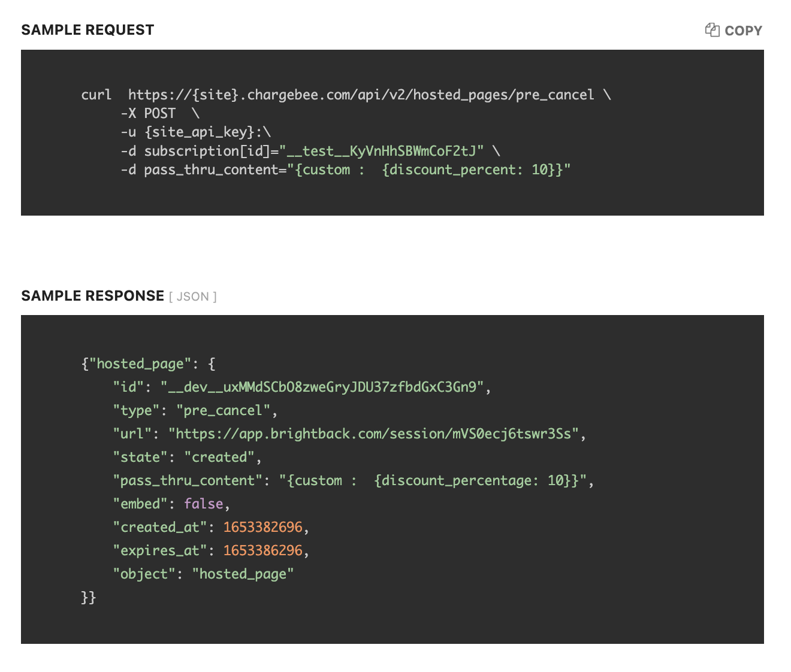This screenshot has height=672, width=791.
Task: Click the SAMPLE RESPONSE heading
Action: [92, 296]
